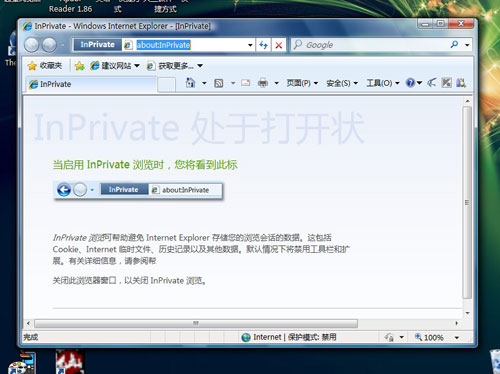The image size is (500, 374).
Task: Click the red and white desktop shortcut icon
Action: 69,362
